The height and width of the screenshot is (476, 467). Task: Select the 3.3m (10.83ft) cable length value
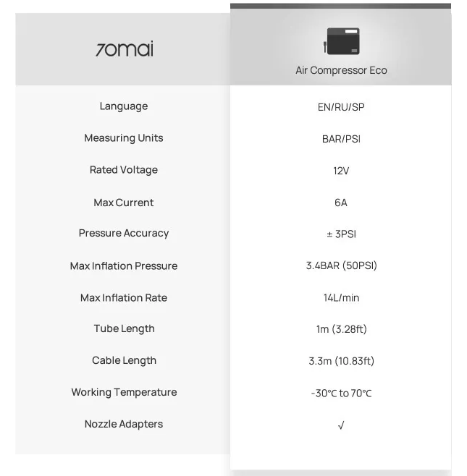pyautogui.click(x=342, y=361)
